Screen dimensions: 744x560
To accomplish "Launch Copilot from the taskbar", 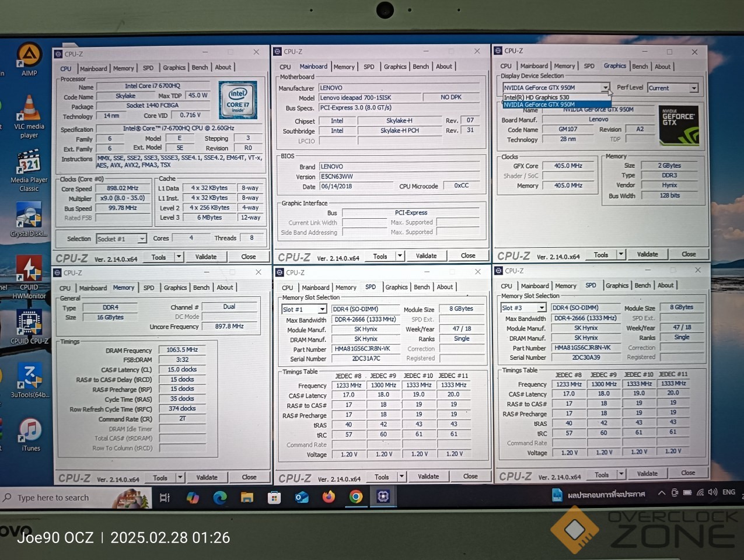I will (193, 498).
